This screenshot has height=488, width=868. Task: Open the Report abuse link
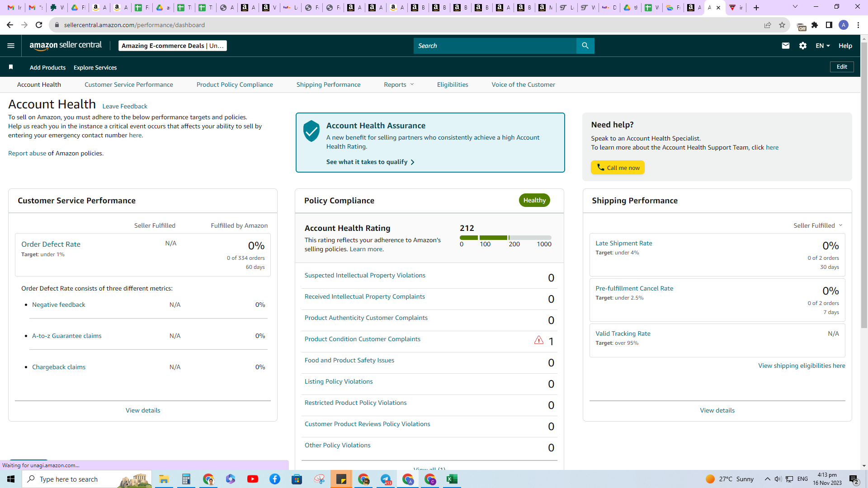[27, 153]
